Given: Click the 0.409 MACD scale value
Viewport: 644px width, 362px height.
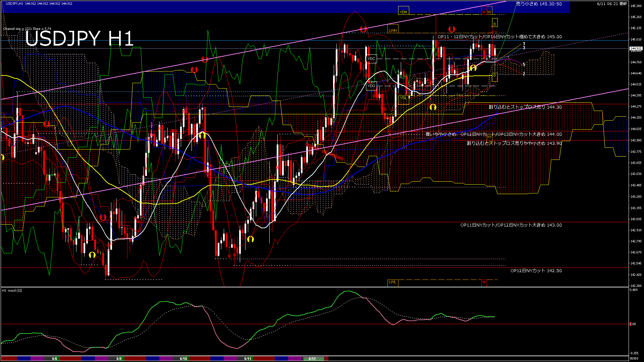Looking at the screenshot, I should (x=633, y=290).
